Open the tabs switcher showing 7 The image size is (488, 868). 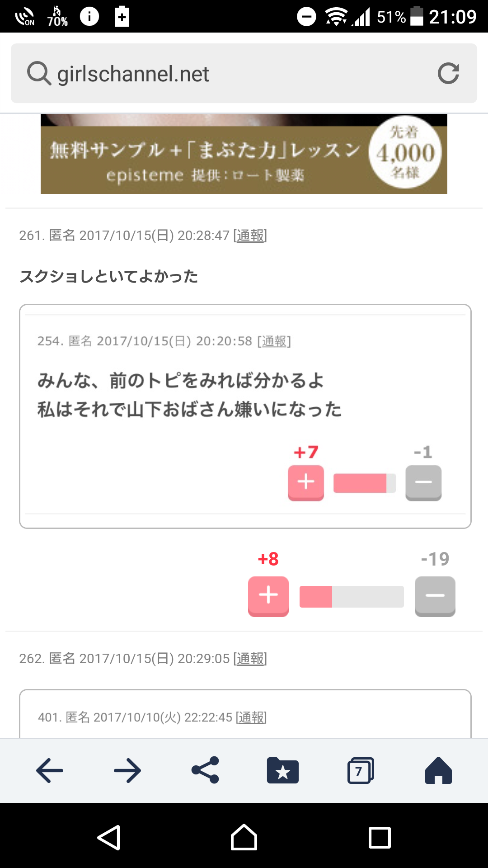click(x=361, y=770)
